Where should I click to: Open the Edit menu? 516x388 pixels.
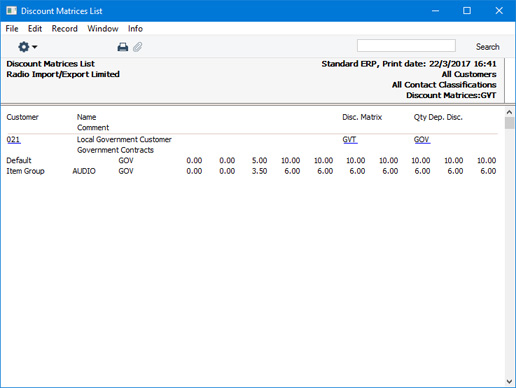(35, 29)
